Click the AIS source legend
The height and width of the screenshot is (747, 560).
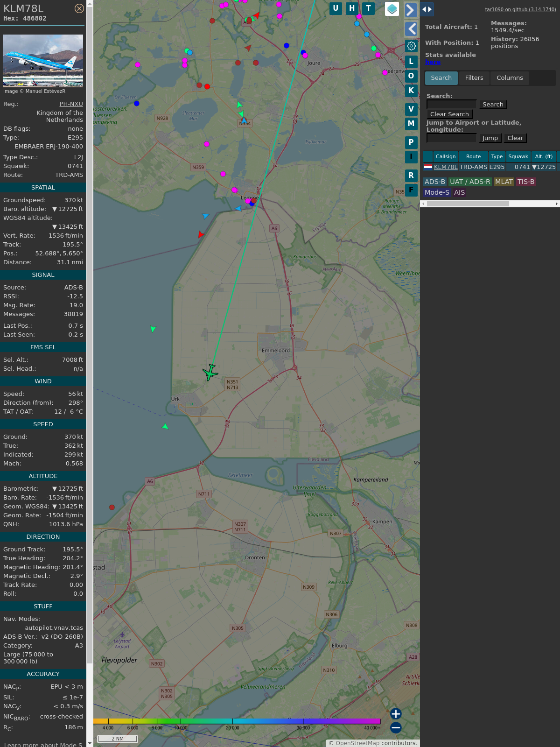(459, 192)
